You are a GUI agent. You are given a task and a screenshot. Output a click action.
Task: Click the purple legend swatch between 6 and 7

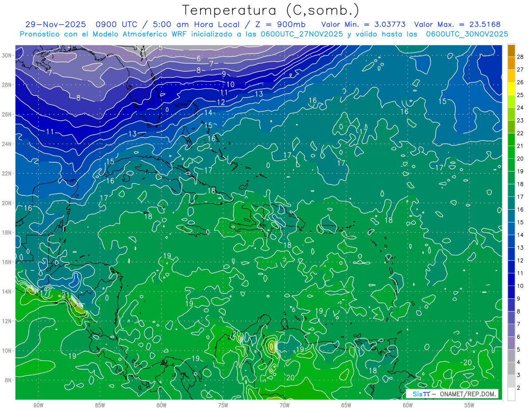coord(511,330)
